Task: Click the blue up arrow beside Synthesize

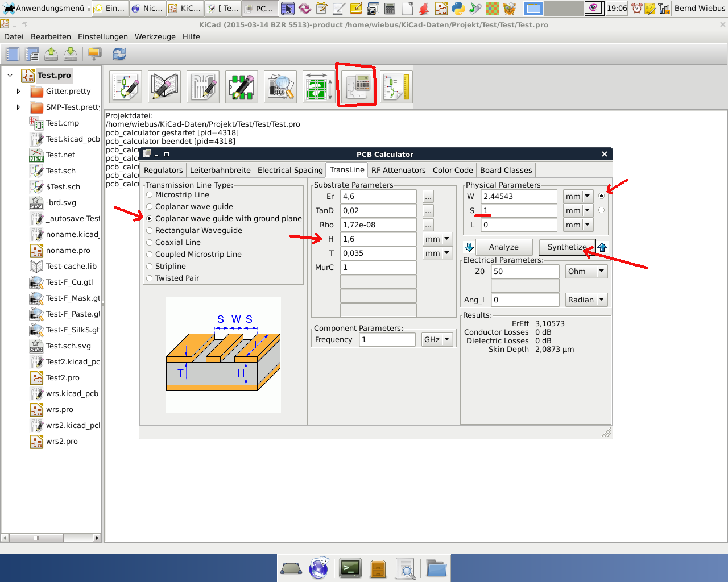Action: point(602,247)
